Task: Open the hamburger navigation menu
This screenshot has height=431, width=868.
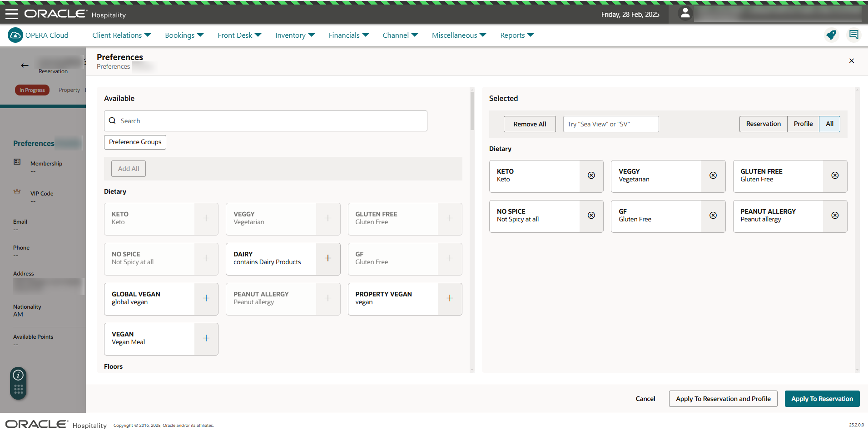Action: (11, 14)
